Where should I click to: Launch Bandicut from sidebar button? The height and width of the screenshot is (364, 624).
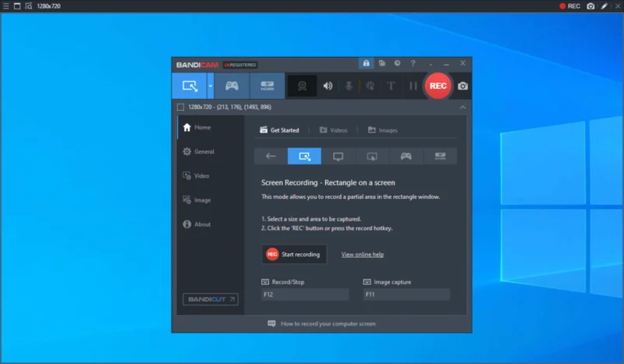pos(211,299)
